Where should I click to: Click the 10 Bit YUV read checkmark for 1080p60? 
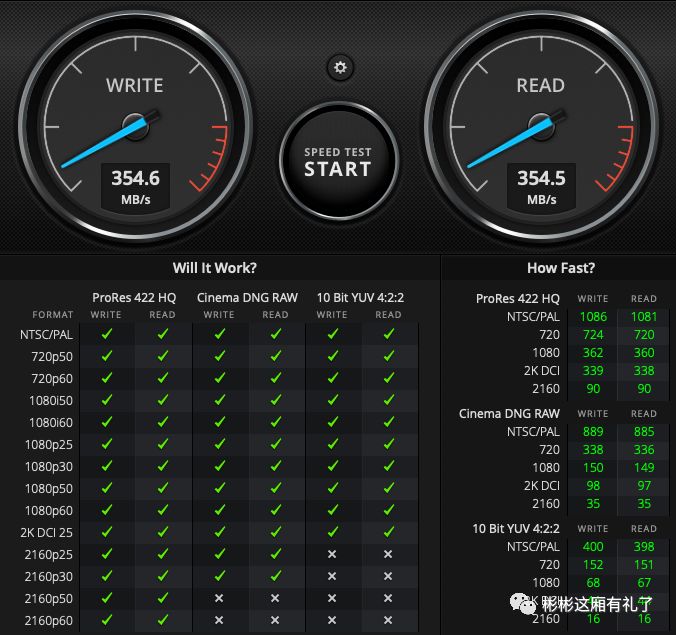(x=388, y=510)
